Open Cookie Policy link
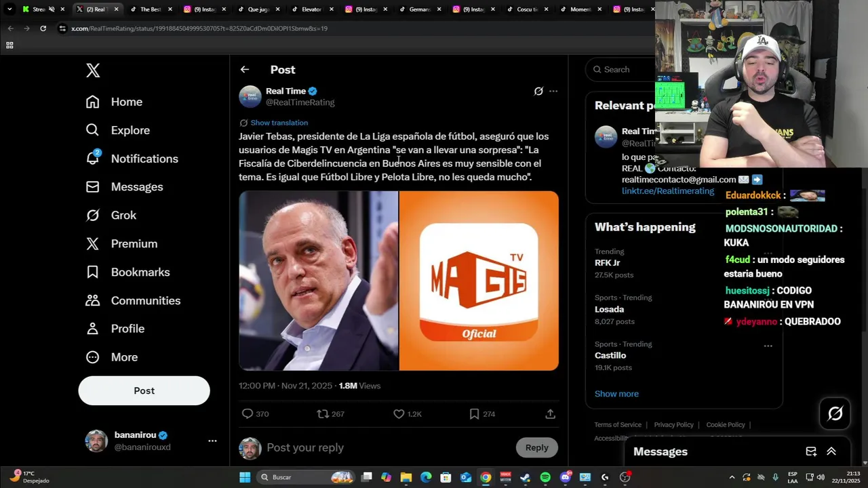This screenshot has height=488, width=868. [x=726, y=425]
